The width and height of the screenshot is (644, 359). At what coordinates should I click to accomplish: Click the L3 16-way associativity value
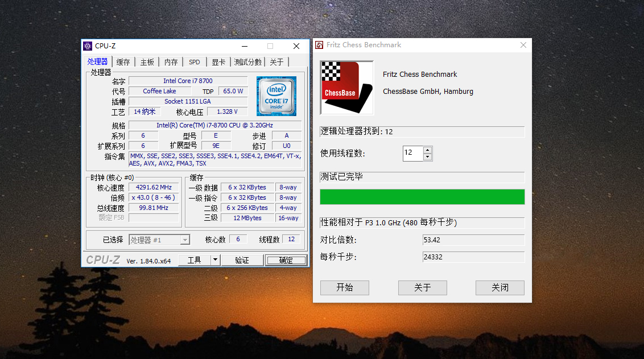(x=288, y=218)
